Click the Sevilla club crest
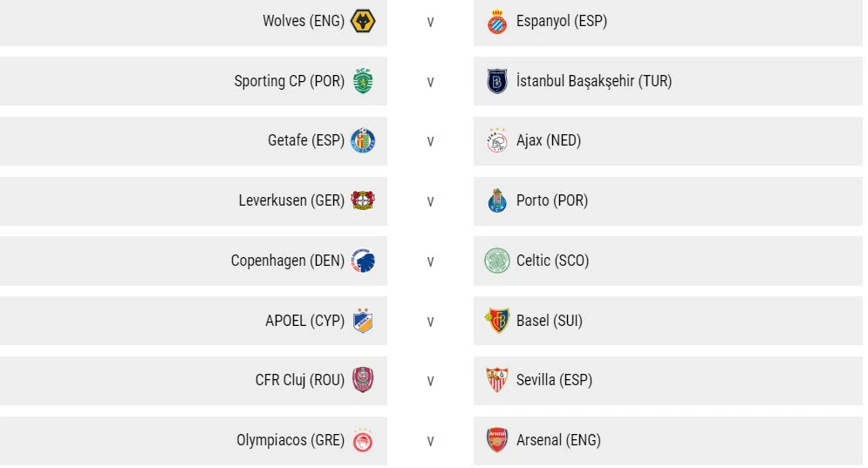The width and height of the screenshot is (868, 468). [x=497, y=380]
